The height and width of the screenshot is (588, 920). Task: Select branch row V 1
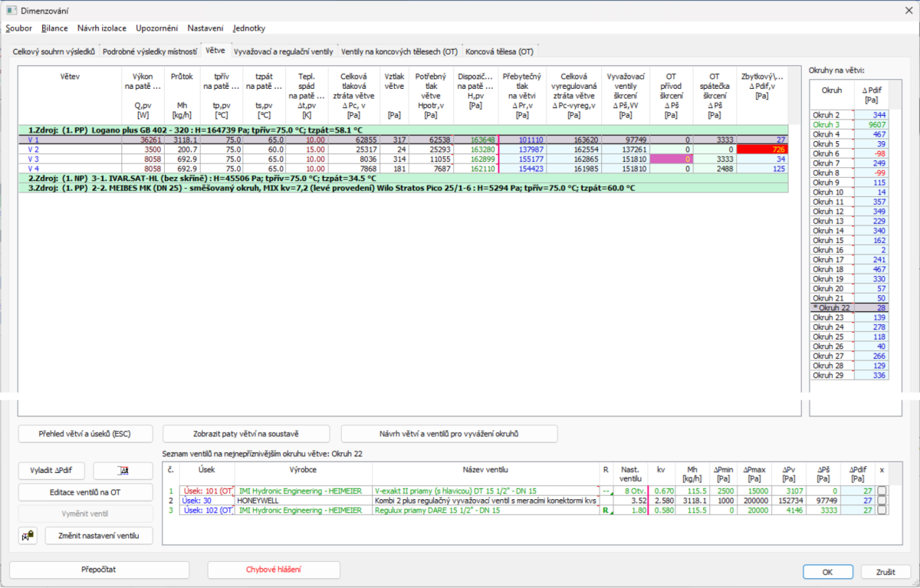(402, 140)
